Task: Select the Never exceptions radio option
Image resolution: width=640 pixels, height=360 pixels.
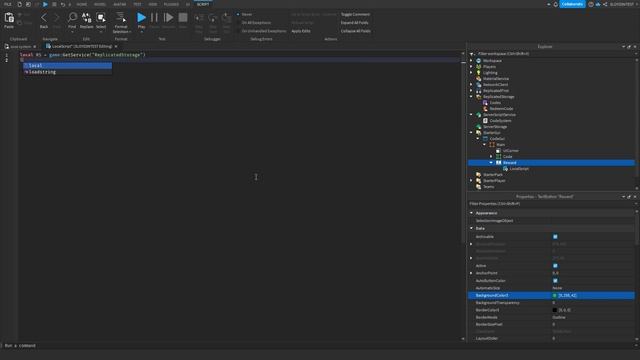Action: pyautogui.click(x=238, y=14)
